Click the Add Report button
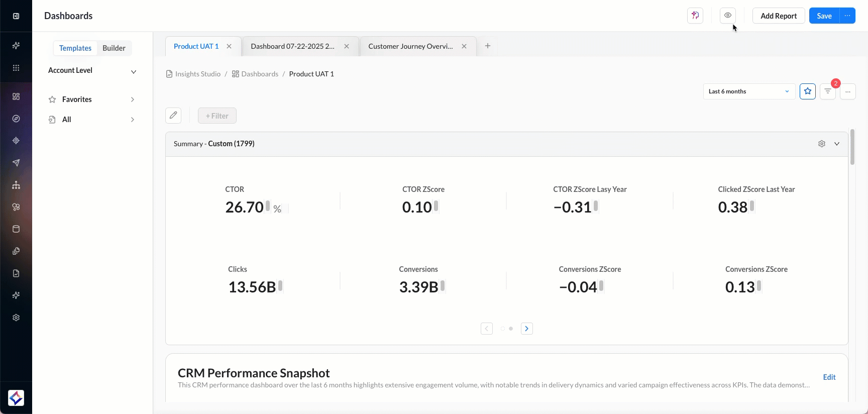The image size is (868, 414). click(778, 16)
